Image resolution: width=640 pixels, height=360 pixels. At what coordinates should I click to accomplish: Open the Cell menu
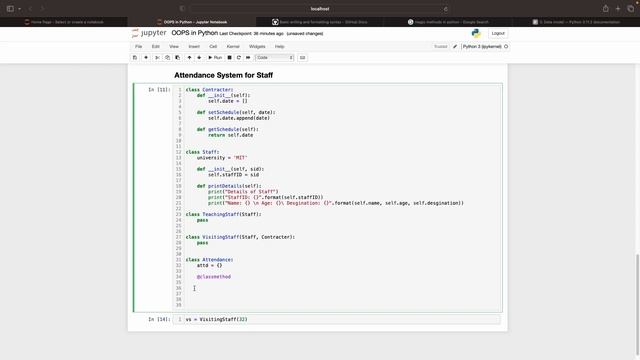point(213,47)
